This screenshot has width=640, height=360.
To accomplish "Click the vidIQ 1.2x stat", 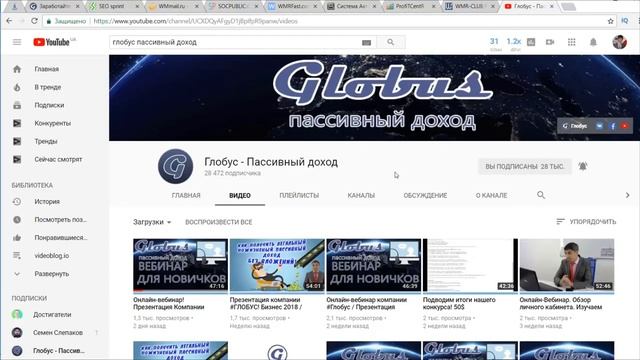I will coord(514,44).
